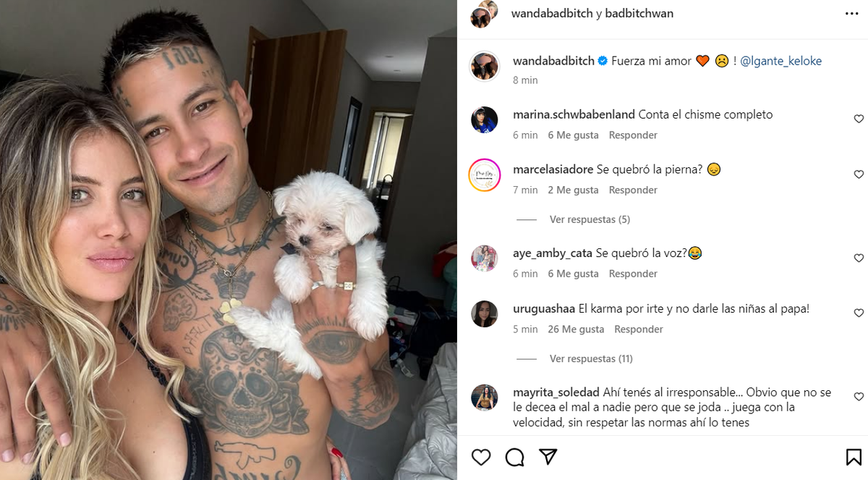Open badbitchwan profile in the header
The image size is (868, 480).
(639, 13)
